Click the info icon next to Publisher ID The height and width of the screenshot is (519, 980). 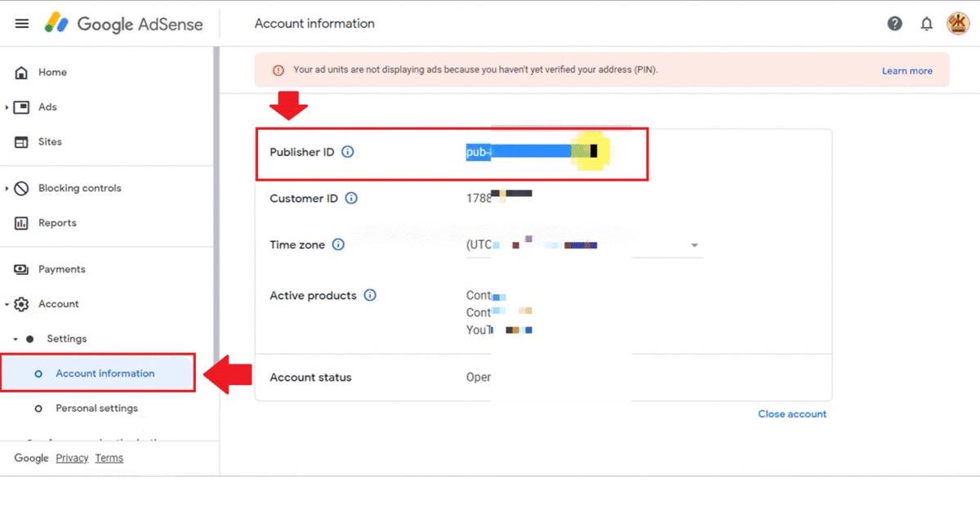[348, 152]
